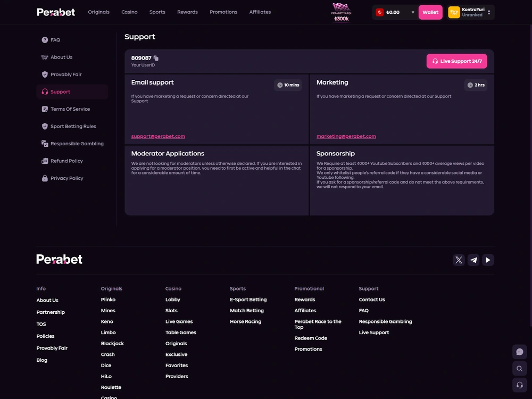Open support@perabet.com email link
Screen dimensions: 532x399
coord(158,136)
